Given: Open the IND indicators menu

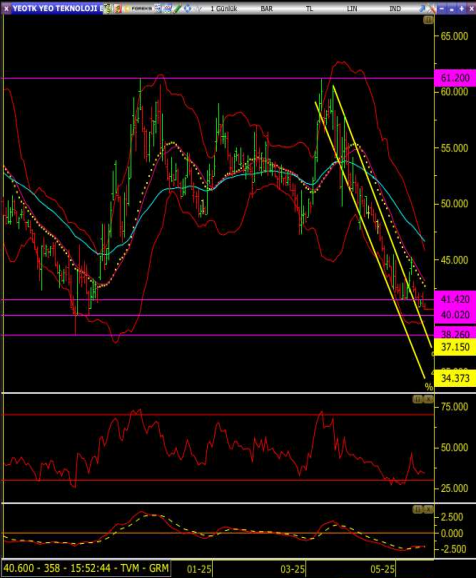Looking at the screenshot, I should 395,8.
